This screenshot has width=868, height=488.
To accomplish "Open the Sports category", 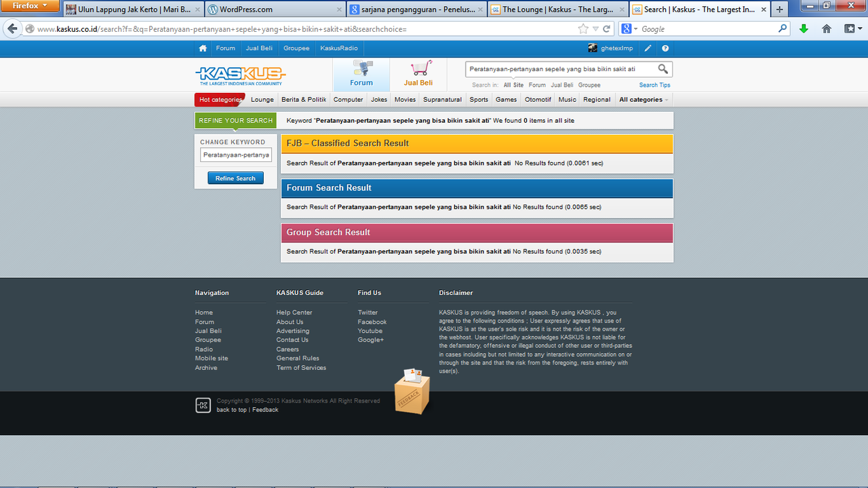I will (x=479, y=100).
